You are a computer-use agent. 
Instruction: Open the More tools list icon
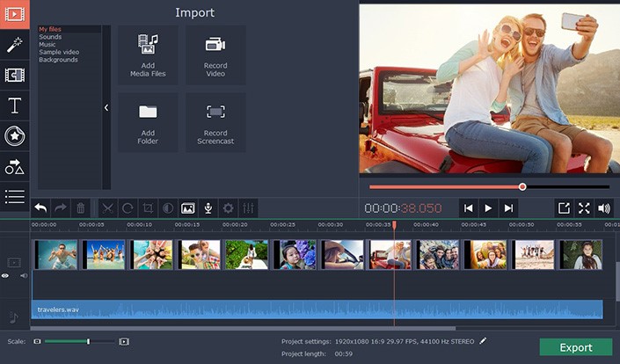(x=14, y=197)
